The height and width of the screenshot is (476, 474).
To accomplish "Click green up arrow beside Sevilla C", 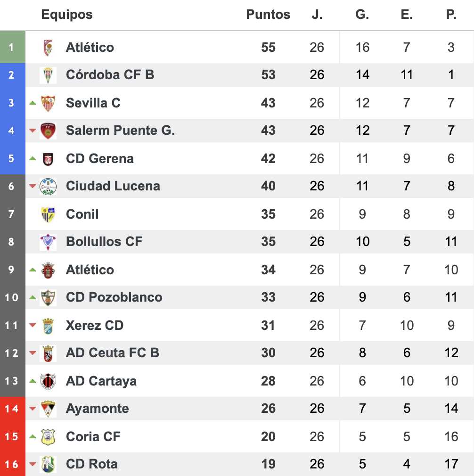I will pos(33,103).
